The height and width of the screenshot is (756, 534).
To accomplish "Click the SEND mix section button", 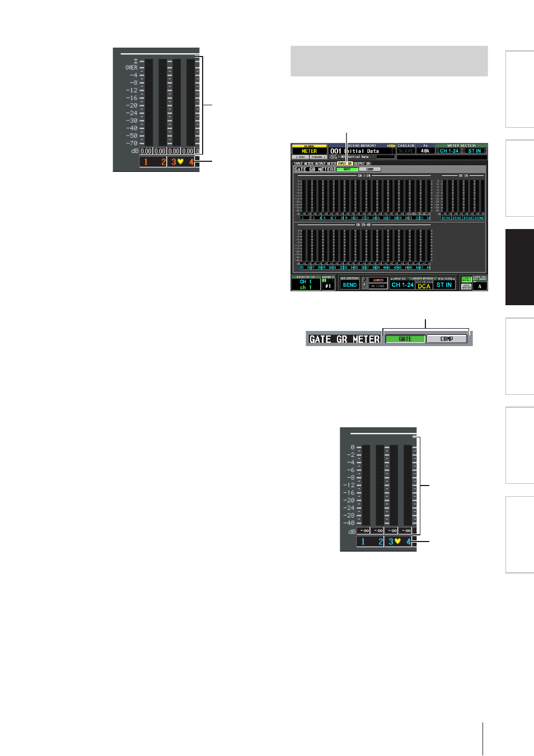I will click(x=350, y=285).
